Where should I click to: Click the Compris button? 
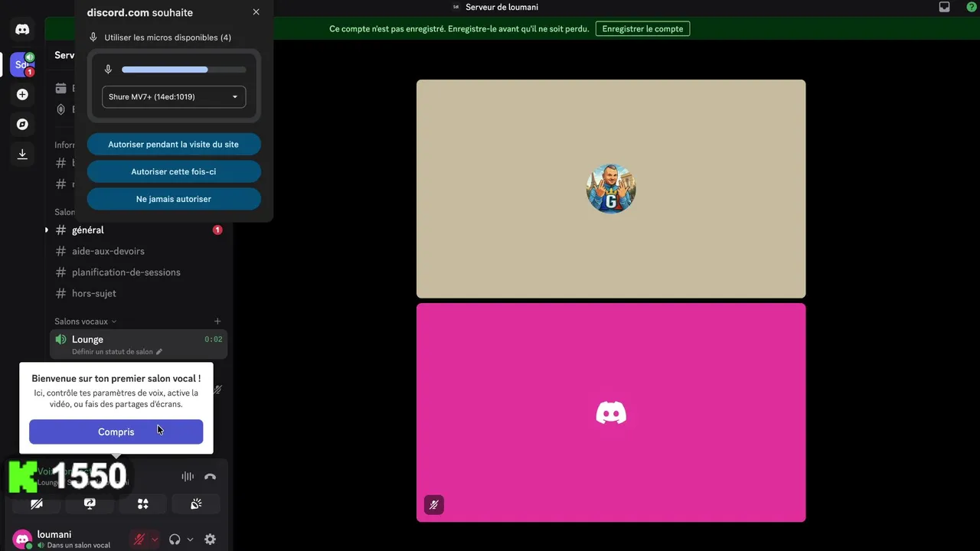point(116,432)
